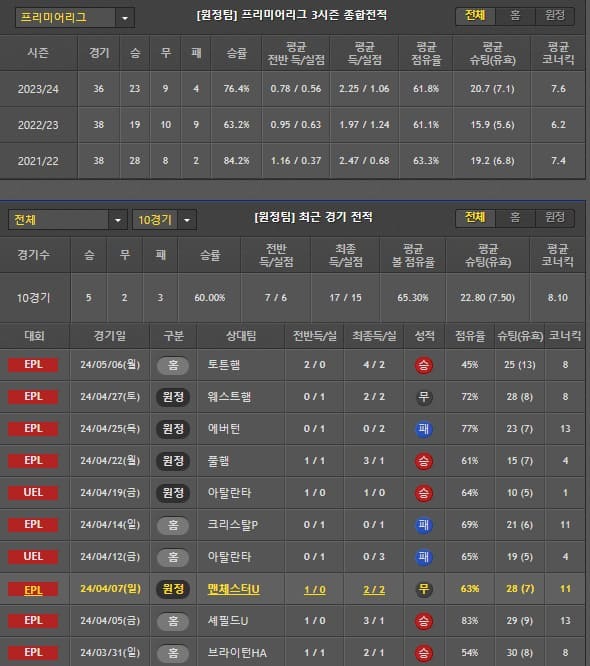Click UEL badge on the 24/04/12 row
This screenshot has width=590, height=666.
point(33,557)
